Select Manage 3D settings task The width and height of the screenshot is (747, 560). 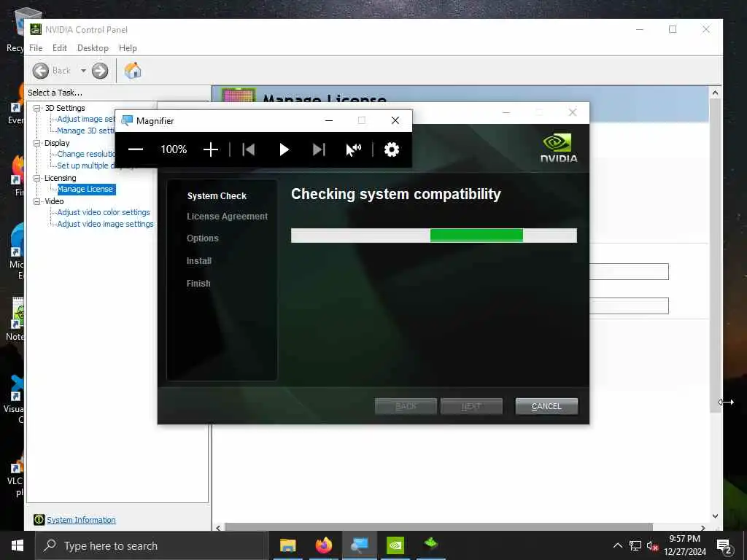coord(86,131)
